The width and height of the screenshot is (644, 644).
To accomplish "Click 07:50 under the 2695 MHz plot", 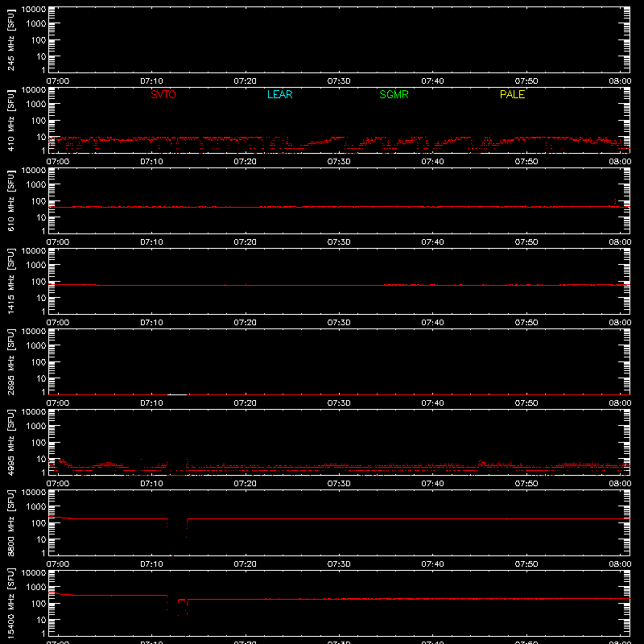I will (526, 403).
